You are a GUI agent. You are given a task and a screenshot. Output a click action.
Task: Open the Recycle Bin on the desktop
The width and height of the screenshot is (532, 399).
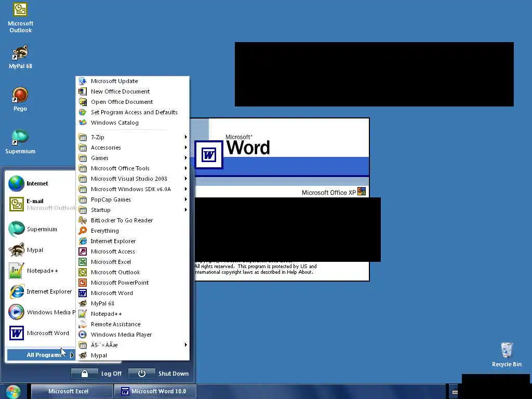click(507, 355)
